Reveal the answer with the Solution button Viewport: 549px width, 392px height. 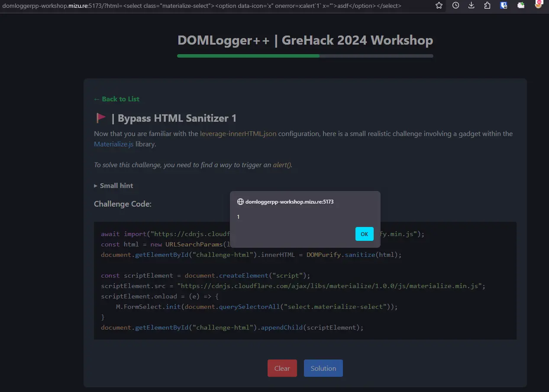tap(323, 368)
